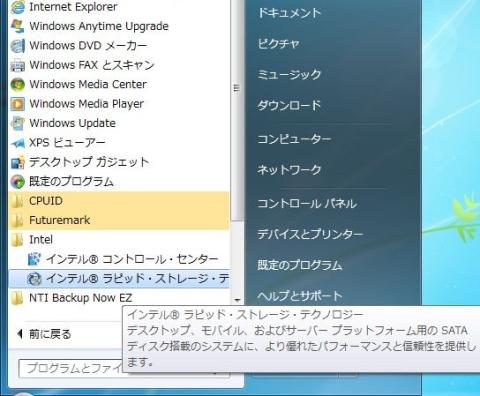Click the back arrow beside 前に戻る

point(20,334)
